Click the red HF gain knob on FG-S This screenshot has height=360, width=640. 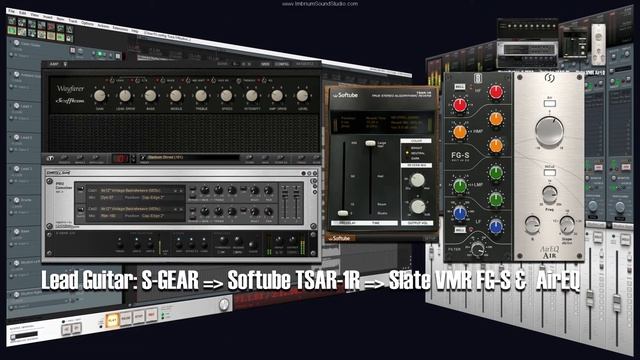click(x=496, y=92)
